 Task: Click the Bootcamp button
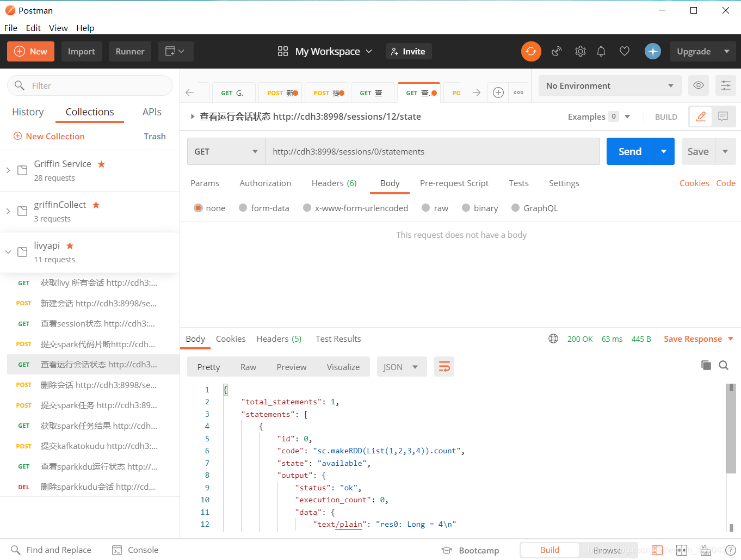(471, 550)
